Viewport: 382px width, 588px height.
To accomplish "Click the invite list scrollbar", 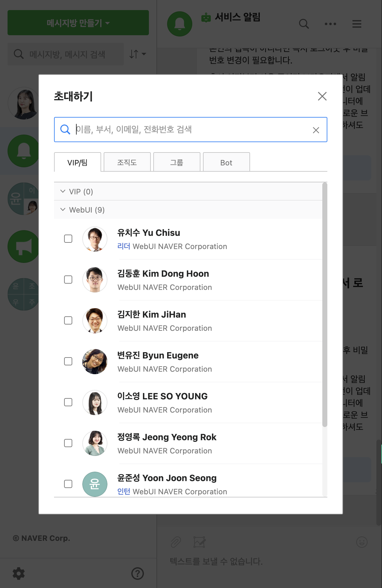I will click(x=325, y=304).
